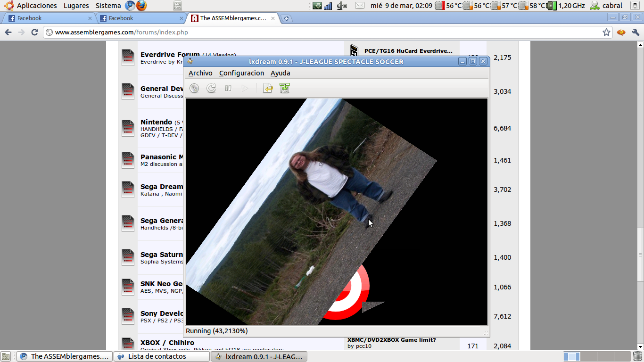Screen dimensions: 644x362
Task: Close the ASSEMblergames tab
Action: click(273, 18)
